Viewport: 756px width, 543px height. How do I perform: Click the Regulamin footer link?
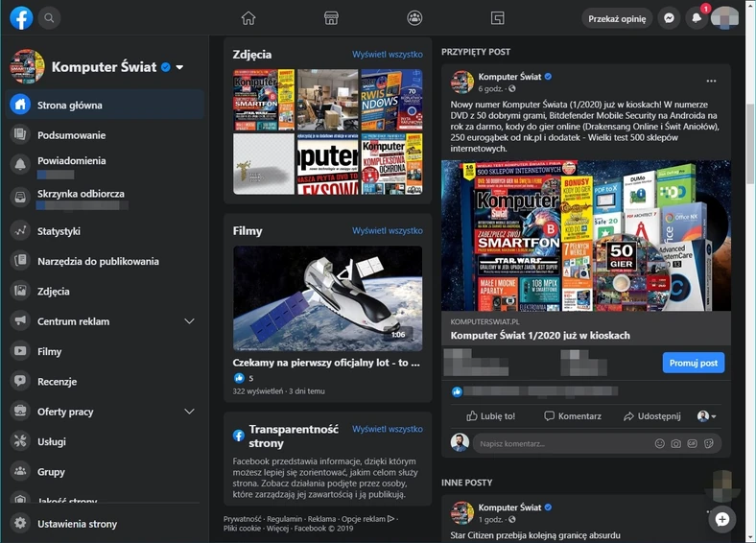pos(285,519)
